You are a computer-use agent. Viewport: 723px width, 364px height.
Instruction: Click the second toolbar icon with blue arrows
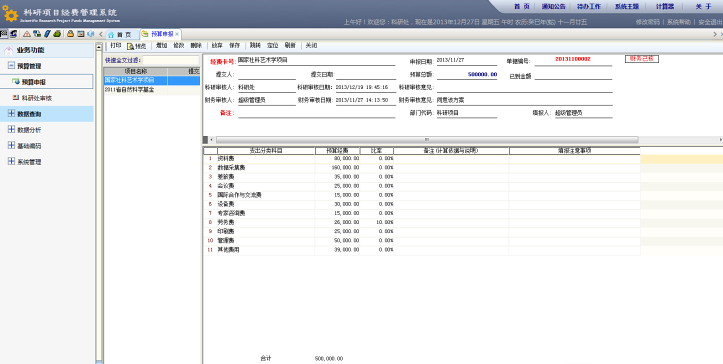[x=13, y=34]
